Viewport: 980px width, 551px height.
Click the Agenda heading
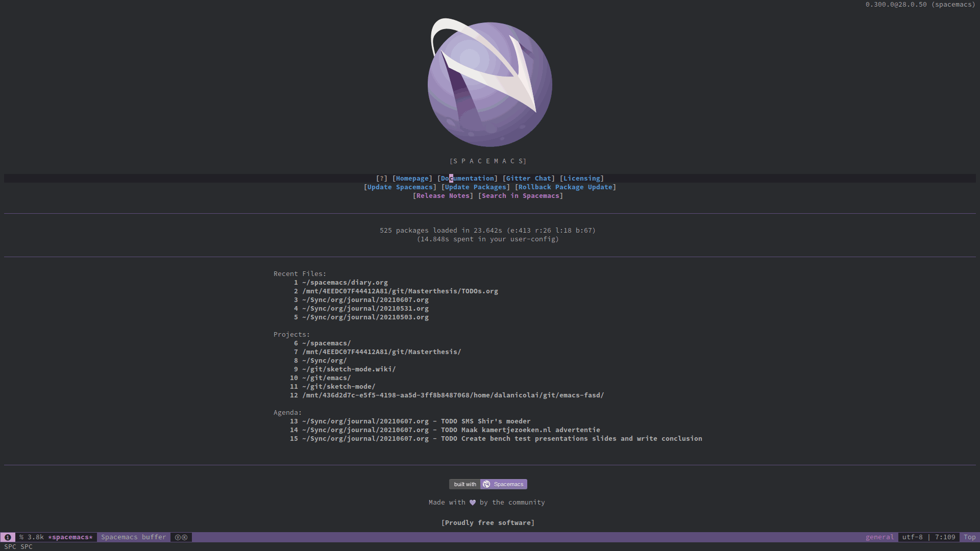[x=288, y=413]
